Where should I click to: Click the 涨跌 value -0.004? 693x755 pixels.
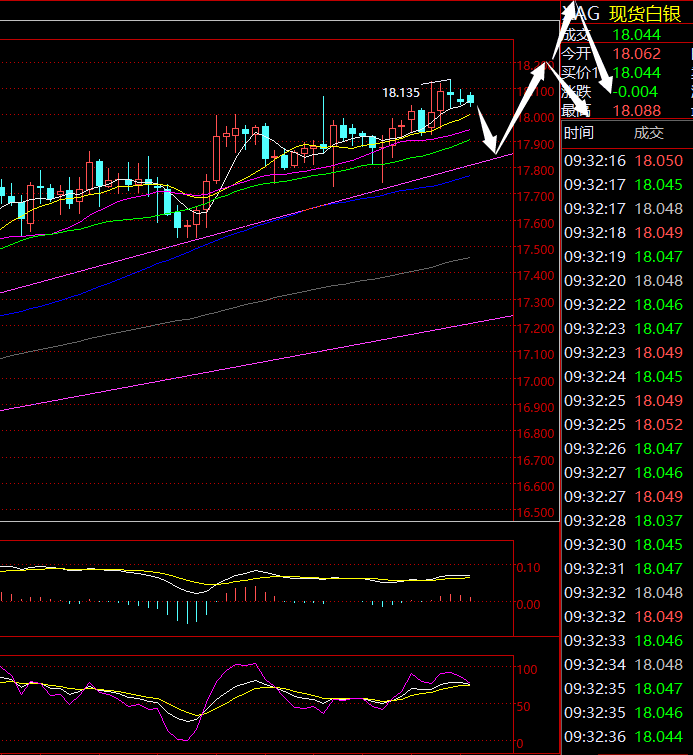[636, 92]
